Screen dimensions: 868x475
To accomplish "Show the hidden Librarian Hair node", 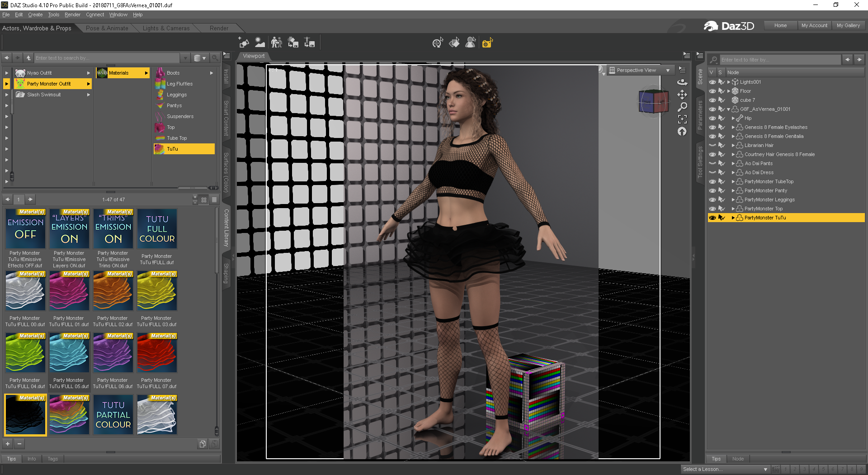I will point(712,145).
